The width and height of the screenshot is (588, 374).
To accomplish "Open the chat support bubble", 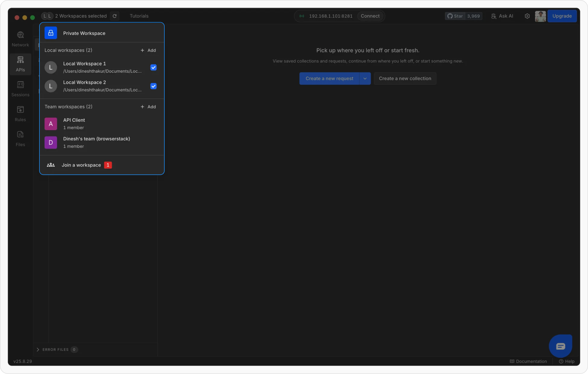I will [560, 346].
